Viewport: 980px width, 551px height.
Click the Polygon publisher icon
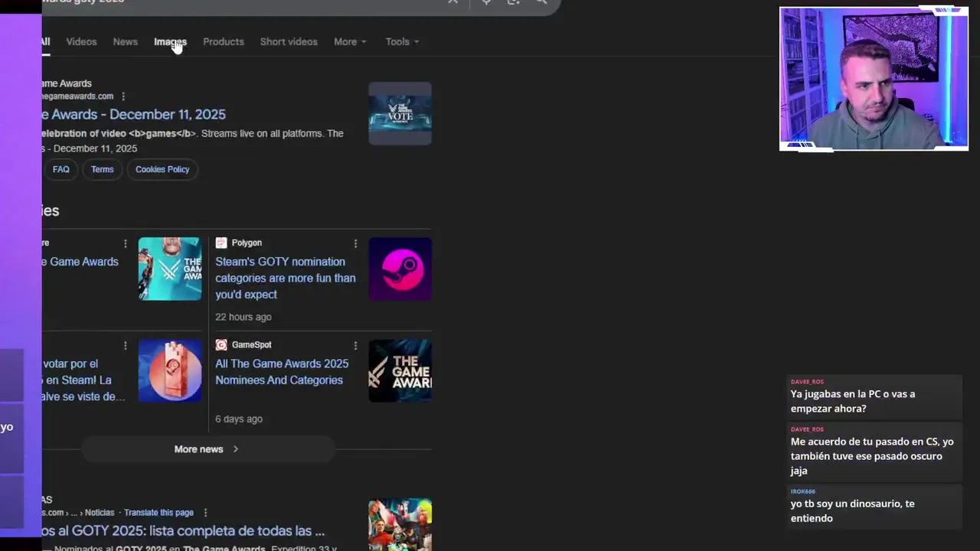pos(221,243)
